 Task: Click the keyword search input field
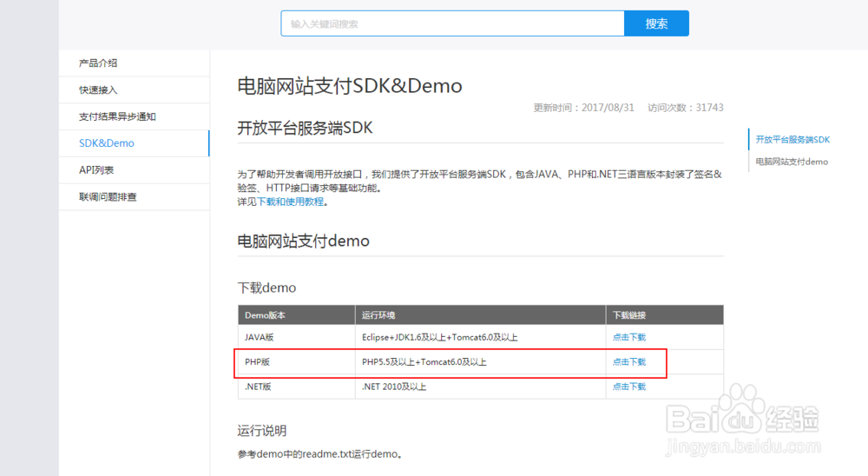[451, 24]
